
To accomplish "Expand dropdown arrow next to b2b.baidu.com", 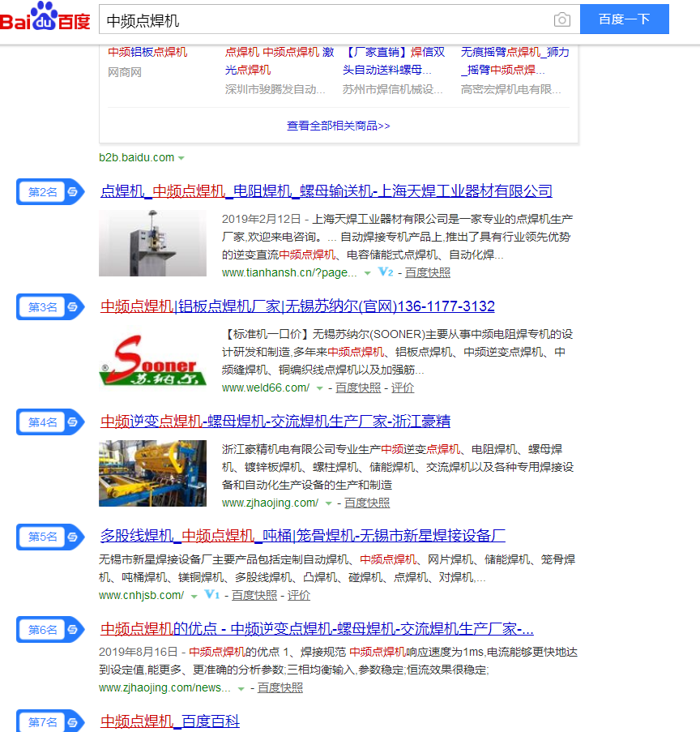I will [x=181, y=158].
